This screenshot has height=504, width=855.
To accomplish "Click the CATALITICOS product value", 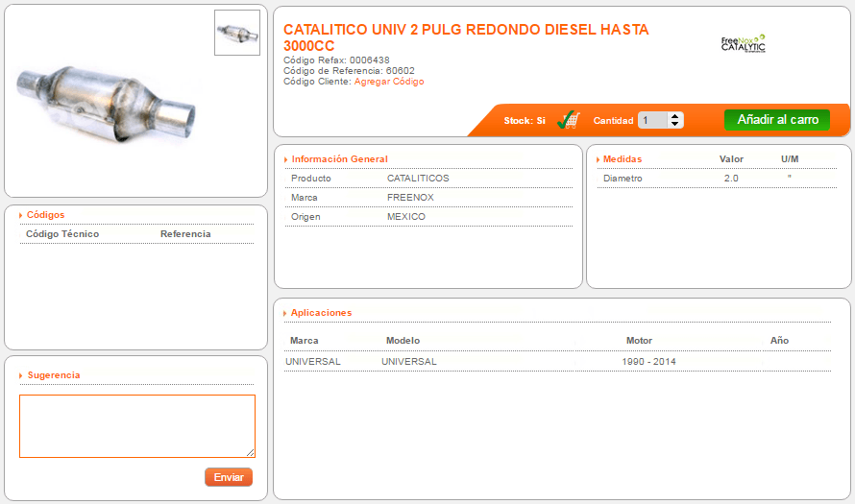I will 418,179.
